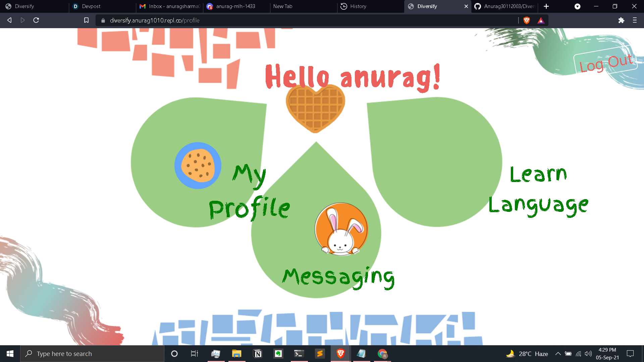Open the tab search dropdown arrow

[577, 6]
